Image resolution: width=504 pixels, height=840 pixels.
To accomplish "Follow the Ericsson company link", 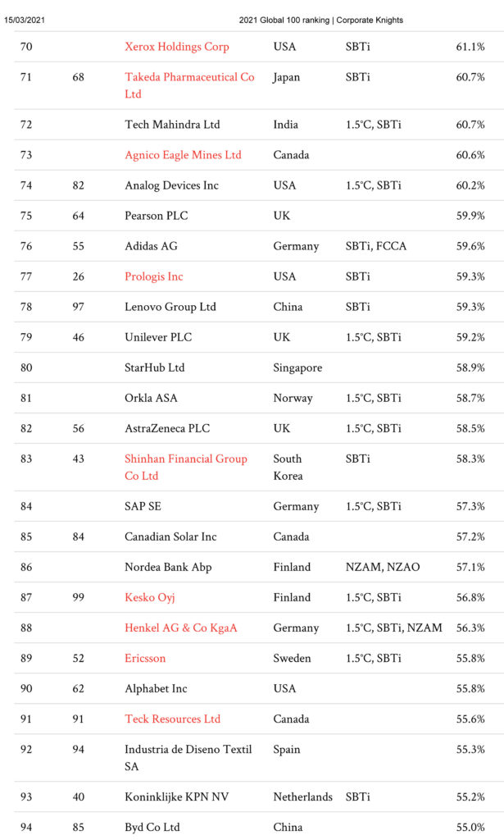I will click(x=145, y=659).
